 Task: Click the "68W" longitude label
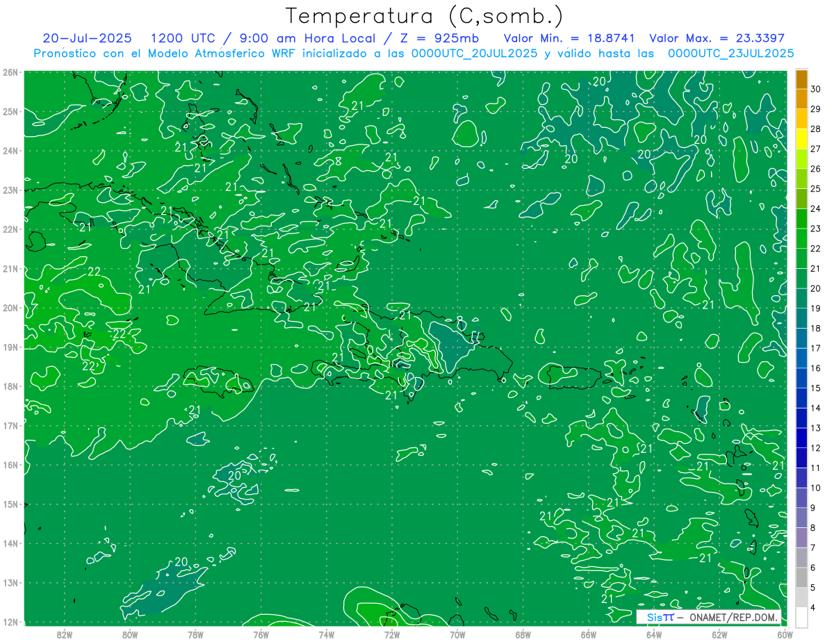pos(523,634)
